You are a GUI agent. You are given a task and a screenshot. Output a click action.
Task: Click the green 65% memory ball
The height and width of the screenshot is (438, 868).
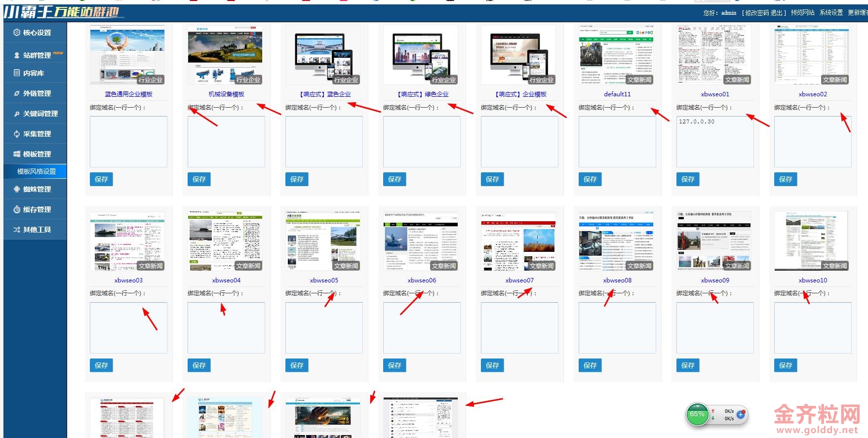coord(697,415)
